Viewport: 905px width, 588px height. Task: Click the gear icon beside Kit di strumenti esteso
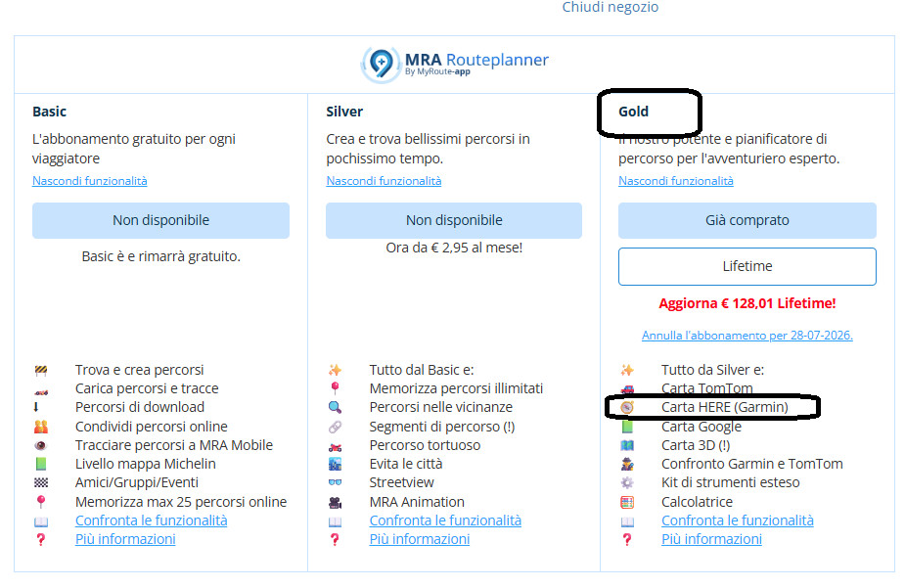coord(627,482)
